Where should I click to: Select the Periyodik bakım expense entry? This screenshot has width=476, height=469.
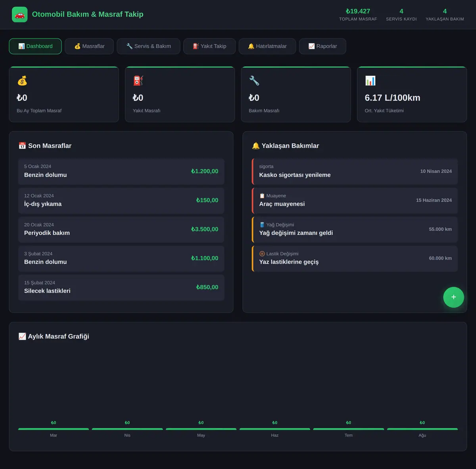click(121, 230)
